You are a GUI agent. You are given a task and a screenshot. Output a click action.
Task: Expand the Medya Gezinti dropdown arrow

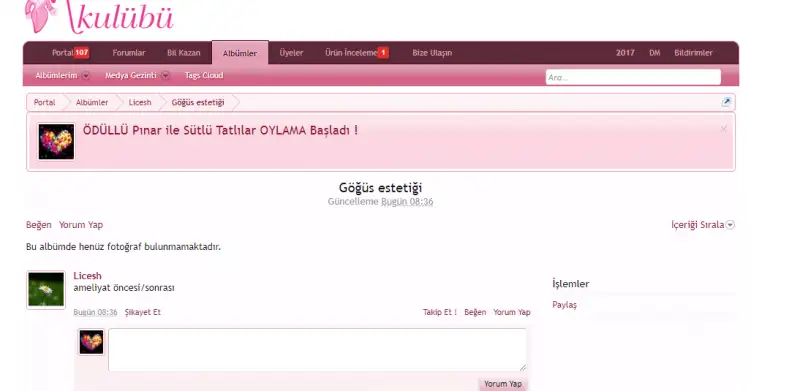[x=165, y=76]
